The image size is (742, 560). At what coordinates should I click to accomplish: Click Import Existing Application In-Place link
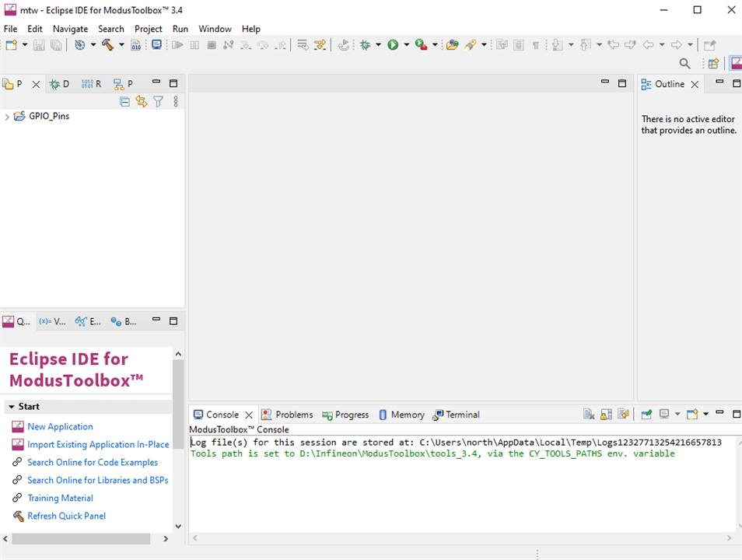pos(98,444)
